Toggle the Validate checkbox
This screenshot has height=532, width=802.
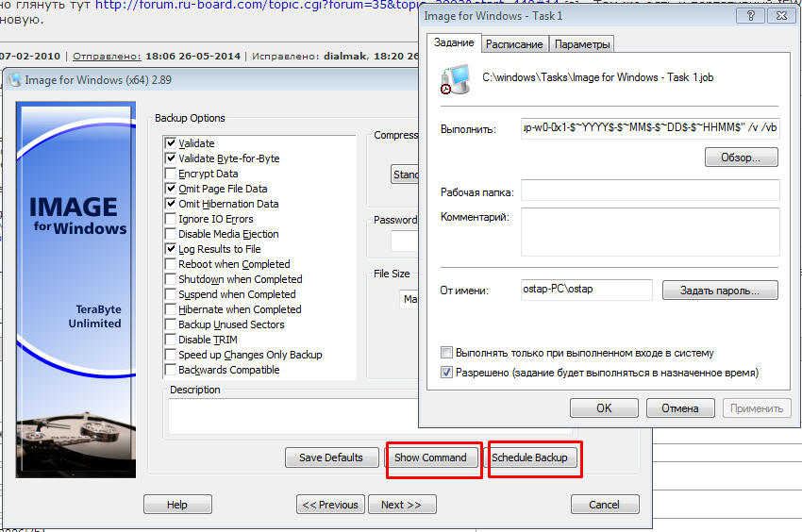pos(171,142)
